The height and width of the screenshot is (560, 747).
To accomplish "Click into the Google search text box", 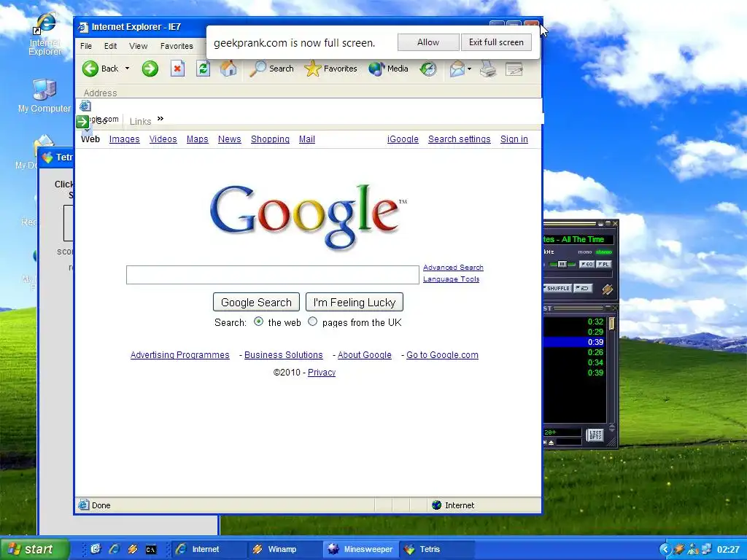I will [273, 275].
